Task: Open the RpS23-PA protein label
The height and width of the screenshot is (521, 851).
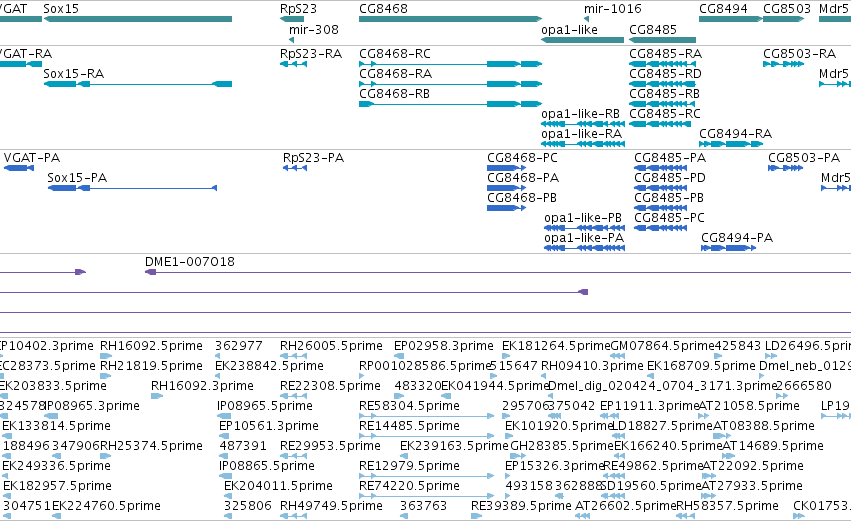Action: 313,158
